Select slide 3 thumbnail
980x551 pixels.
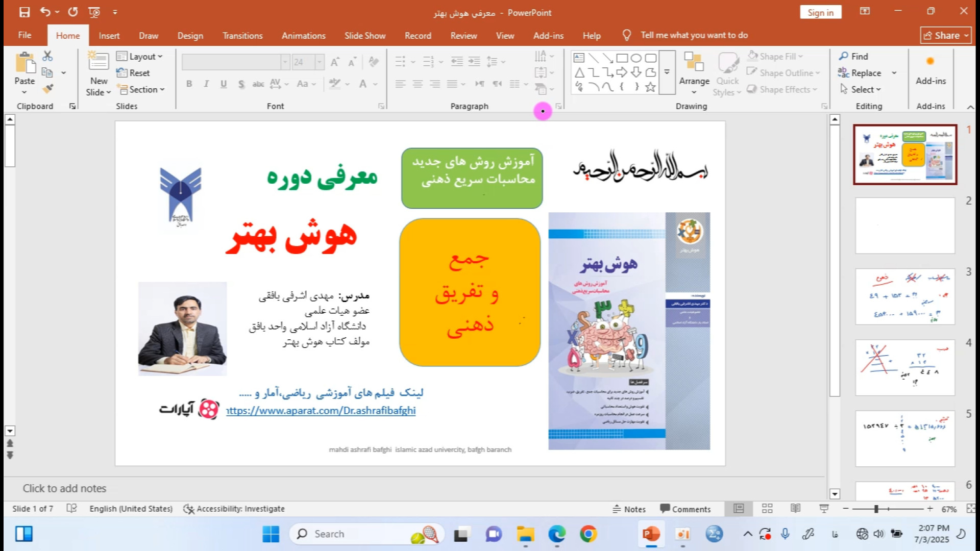coord(904,296)
